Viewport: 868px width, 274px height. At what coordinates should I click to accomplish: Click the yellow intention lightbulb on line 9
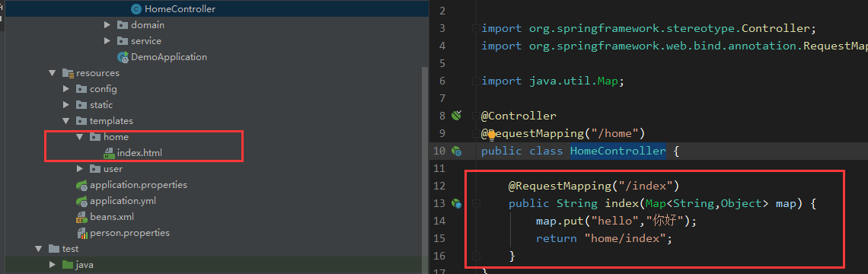click(x=491, y=135)
